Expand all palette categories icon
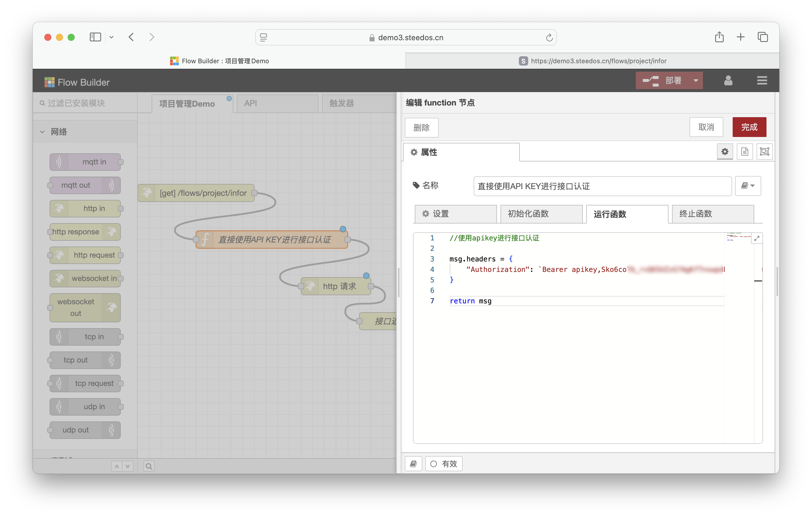This screenshot has width=812, height=517. point(128,466)
